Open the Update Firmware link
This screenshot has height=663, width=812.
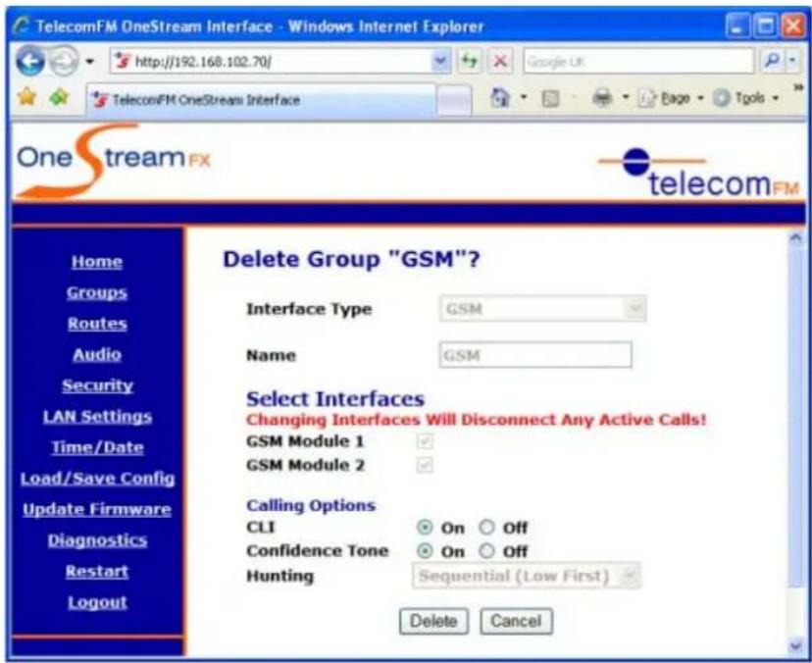click(x=97, y=509)
